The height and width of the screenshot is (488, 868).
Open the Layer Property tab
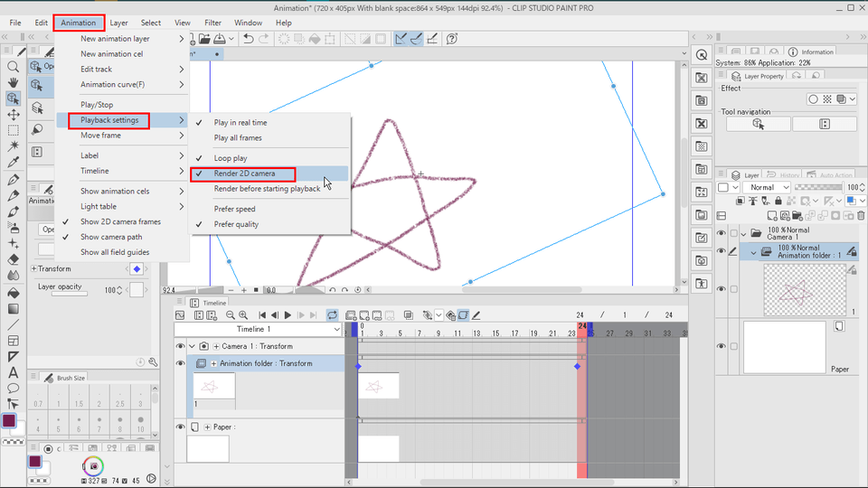(758, 76)
